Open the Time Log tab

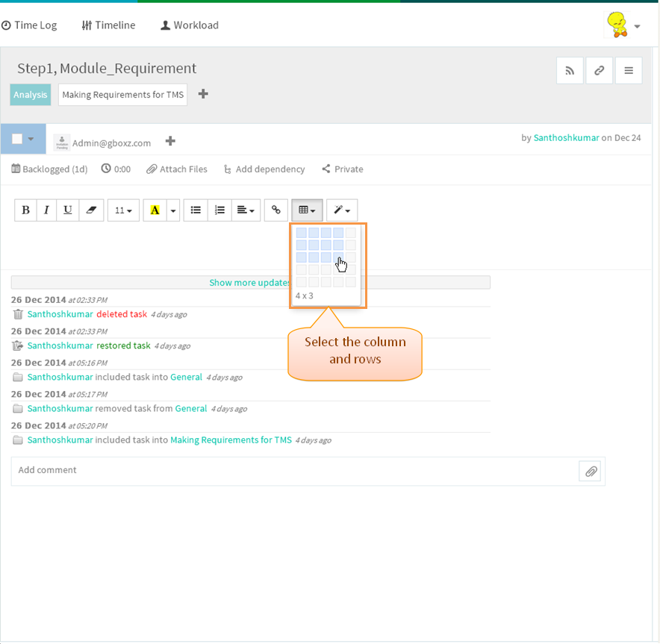29,25
